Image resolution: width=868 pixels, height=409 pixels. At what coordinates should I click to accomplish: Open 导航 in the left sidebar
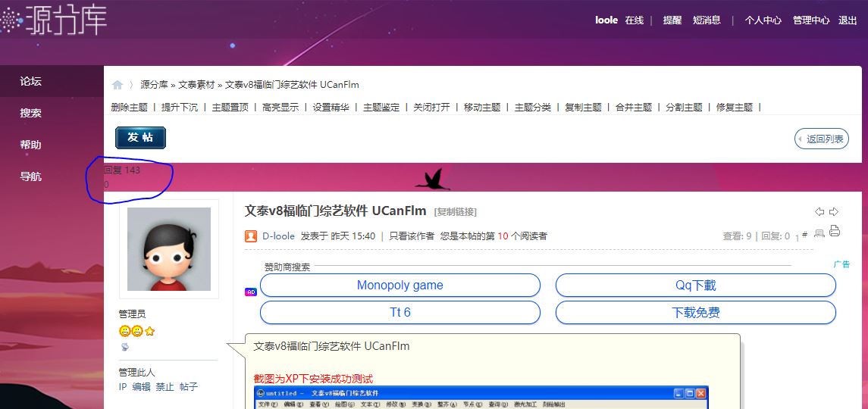(31, 176)
